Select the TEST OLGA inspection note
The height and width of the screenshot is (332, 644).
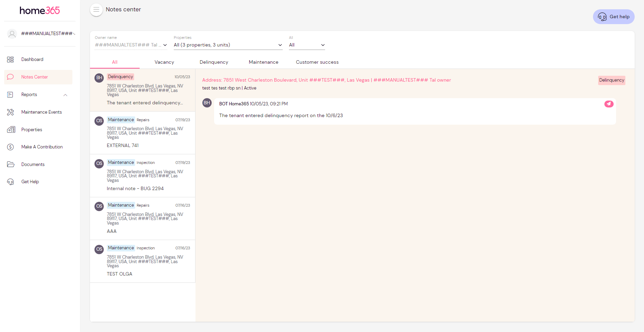tap(142, 261)
